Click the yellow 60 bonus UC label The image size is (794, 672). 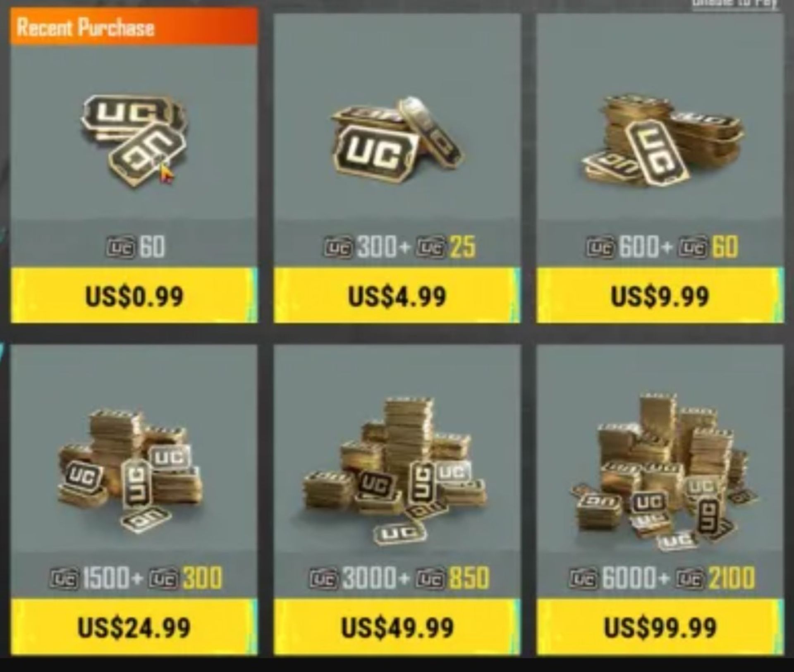(725, 246)
